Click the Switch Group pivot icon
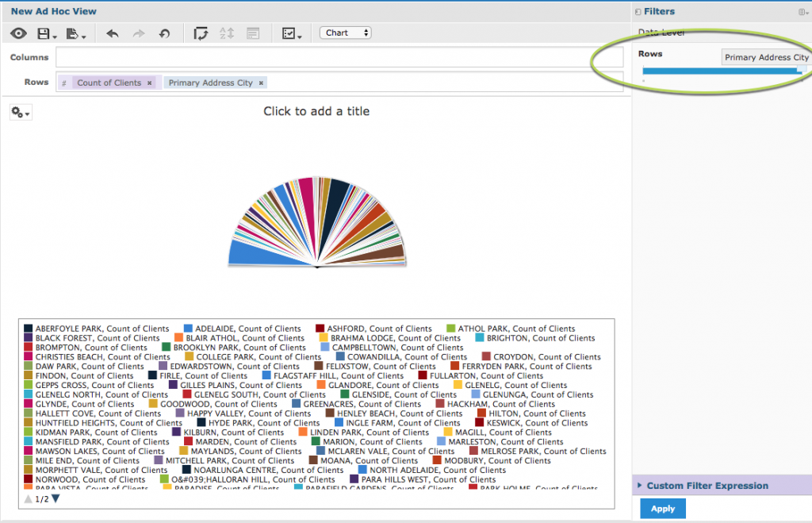 [x=201, y=33]
